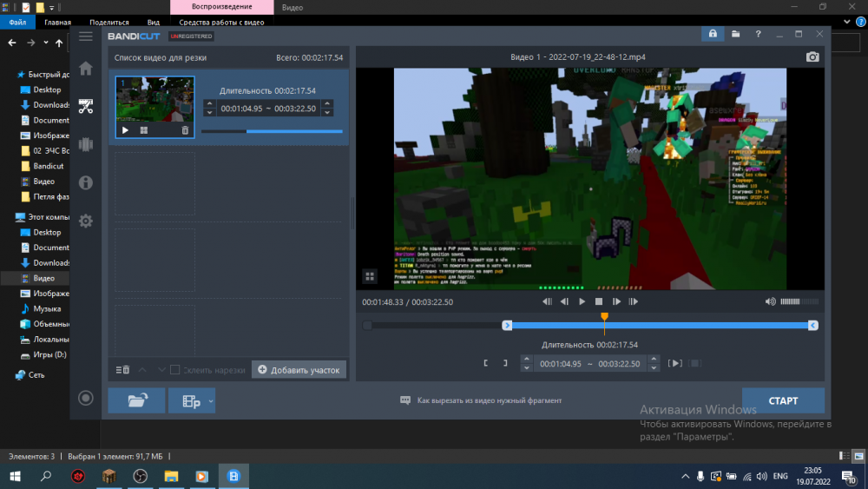
Task: Open the Bandicut help question mark
Action: coord(759,34)
